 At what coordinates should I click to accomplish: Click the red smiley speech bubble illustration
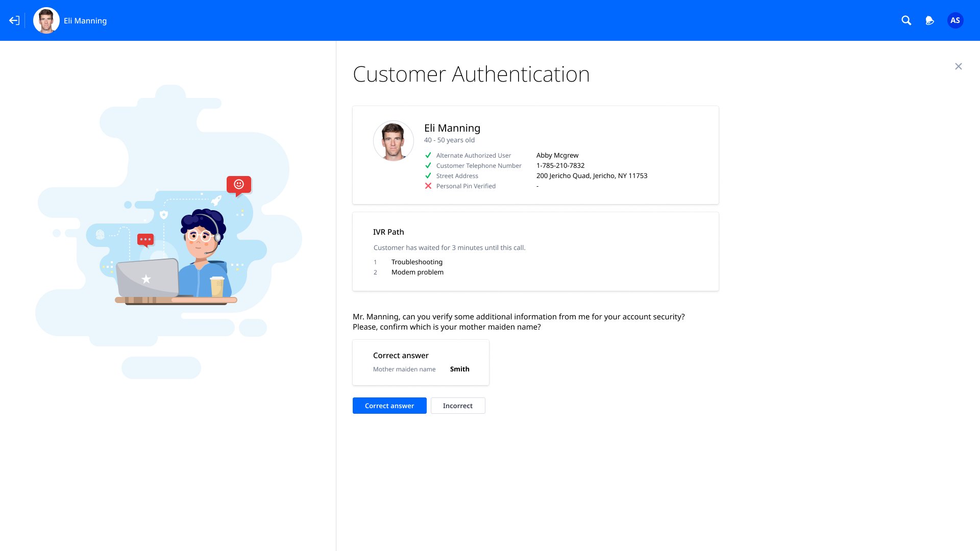click(239, 186)
